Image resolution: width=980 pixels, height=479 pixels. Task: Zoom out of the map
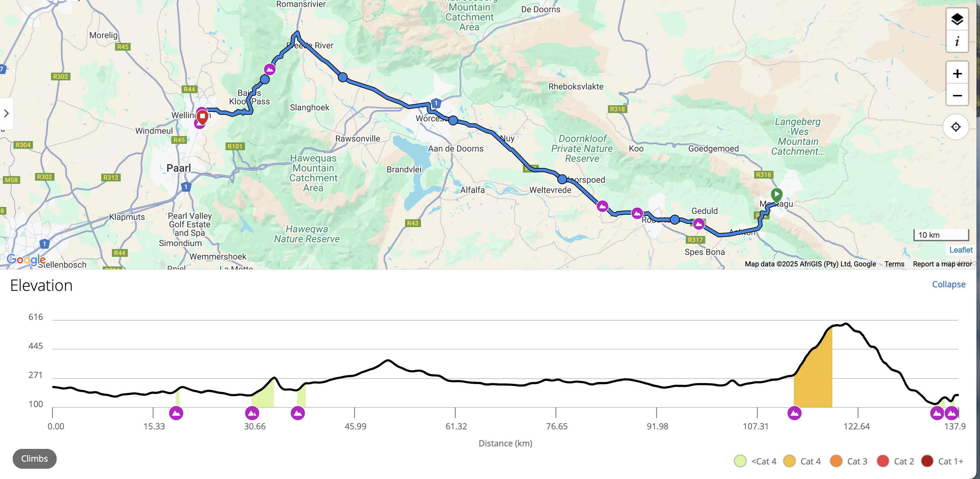coord(956,95)
